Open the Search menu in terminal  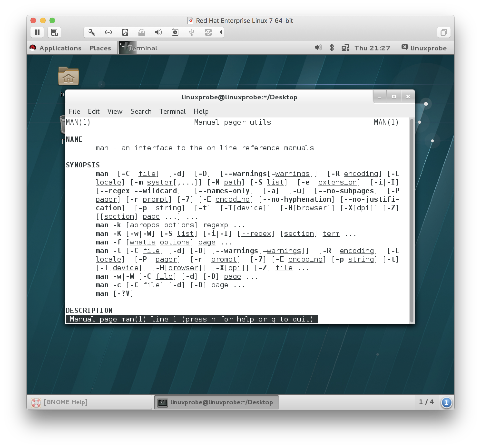[x=140, y=112]
